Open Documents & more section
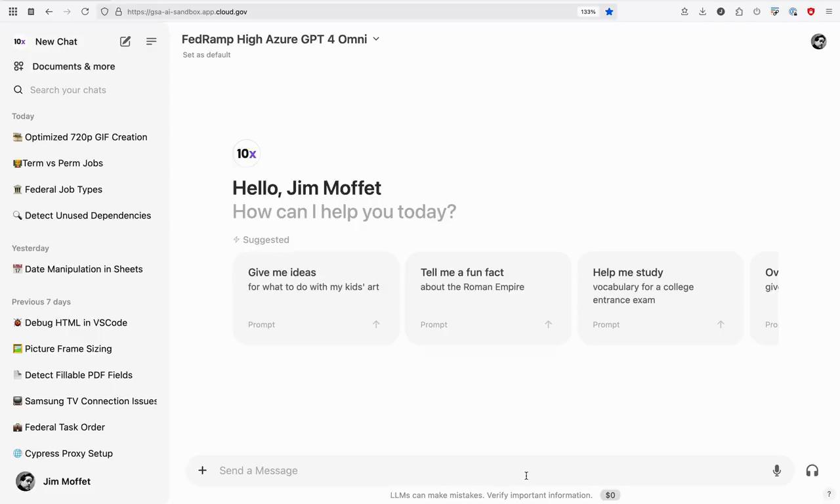The width and height of the screenshot is (840, 504). tap(73, 66)
